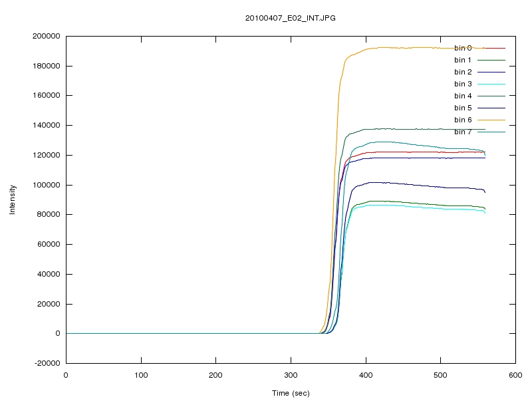532x399 pixels.
Task: Click y-axis tick value 120000
Action: [x=47, y=155]
